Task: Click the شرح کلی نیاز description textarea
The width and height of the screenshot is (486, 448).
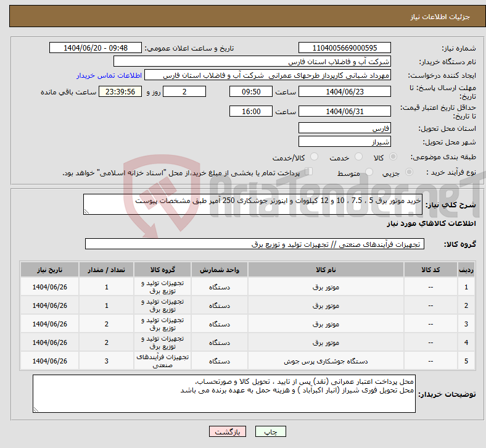Action: point(253,204)
